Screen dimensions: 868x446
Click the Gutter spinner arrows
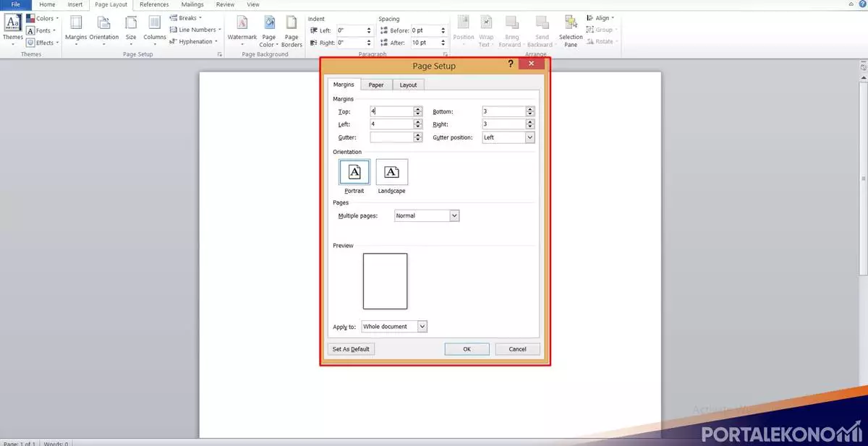(418, 137)
